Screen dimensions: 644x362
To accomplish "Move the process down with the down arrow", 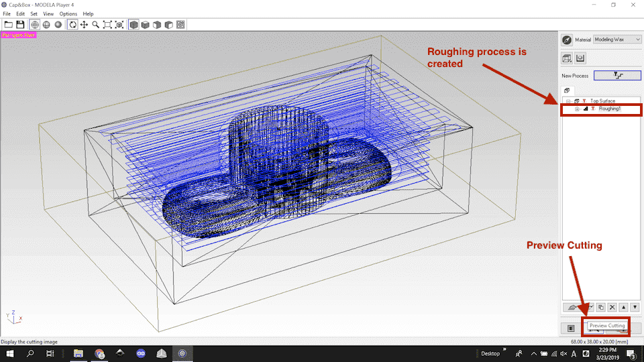I will [x=635, y=307].
